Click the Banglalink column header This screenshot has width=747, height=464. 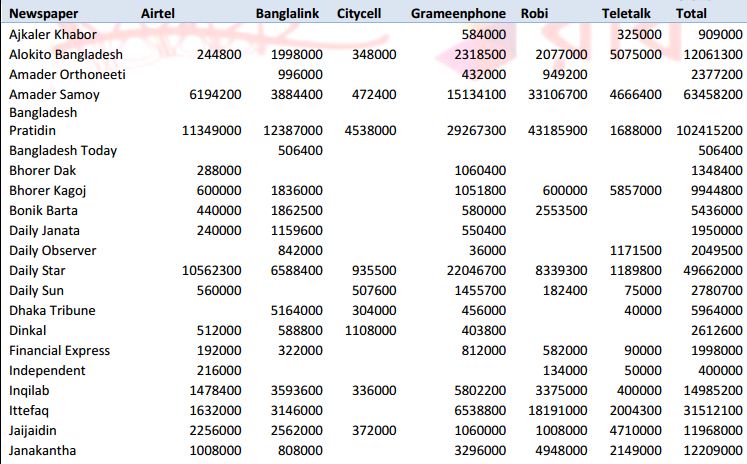[288, 14]
